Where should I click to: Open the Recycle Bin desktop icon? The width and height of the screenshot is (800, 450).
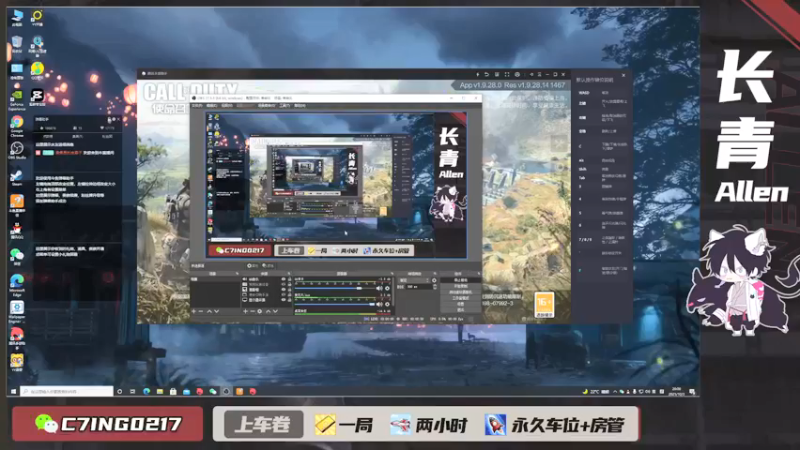point(17,44)
